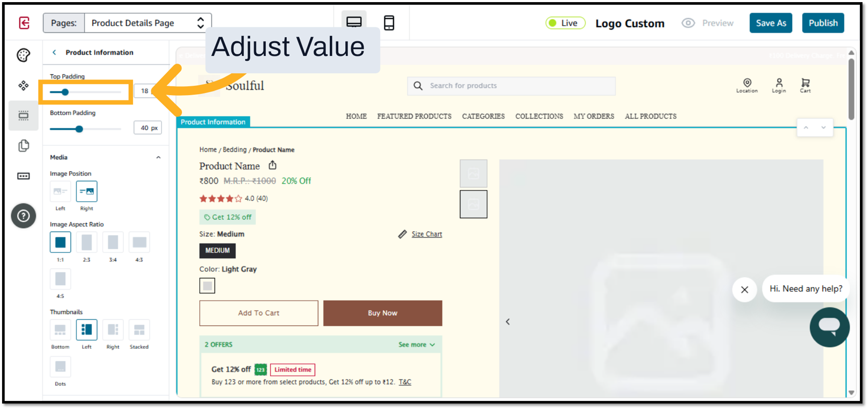The width and height of the screenshot is (868, 409).
Task: Expand offers with See more
Action: (416, 344)
